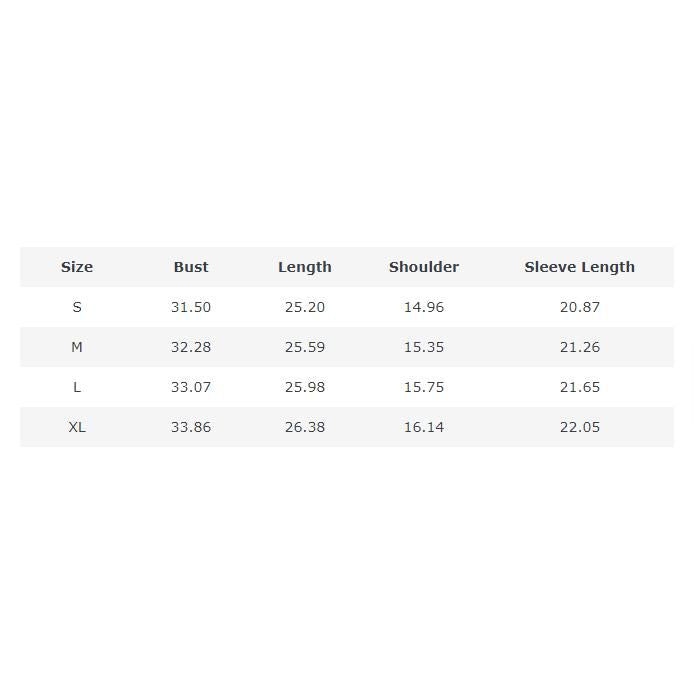The height and width of the screenshot is (694, 694).
Task: Click the XL size row label
Action: coord(77,427)
